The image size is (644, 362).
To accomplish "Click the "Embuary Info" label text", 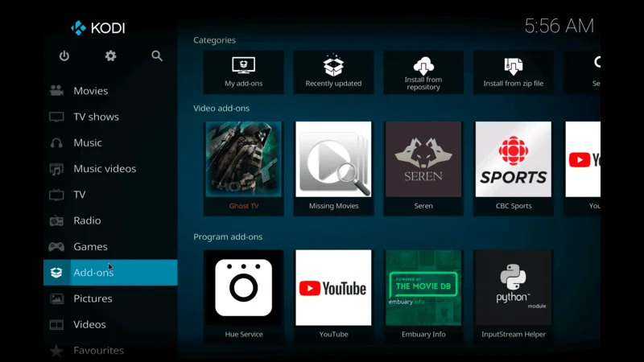I will (423, 335).
